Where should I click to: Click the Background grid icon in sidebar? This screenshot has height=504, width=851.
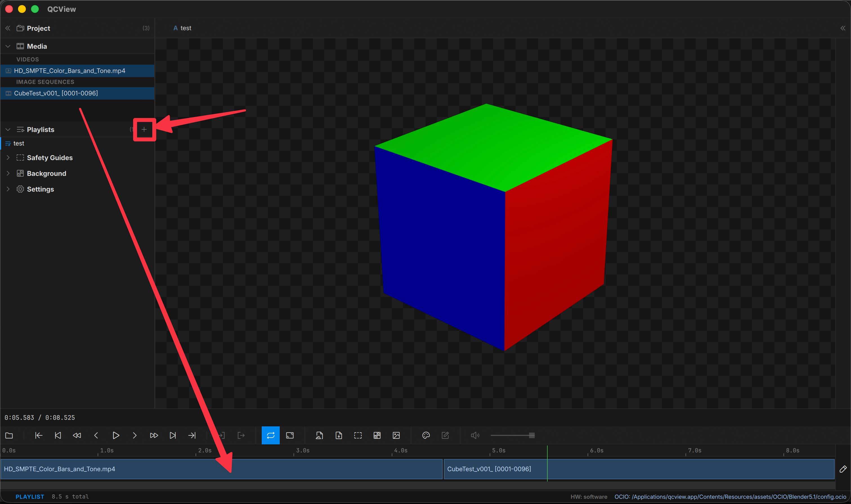[20, 173]
